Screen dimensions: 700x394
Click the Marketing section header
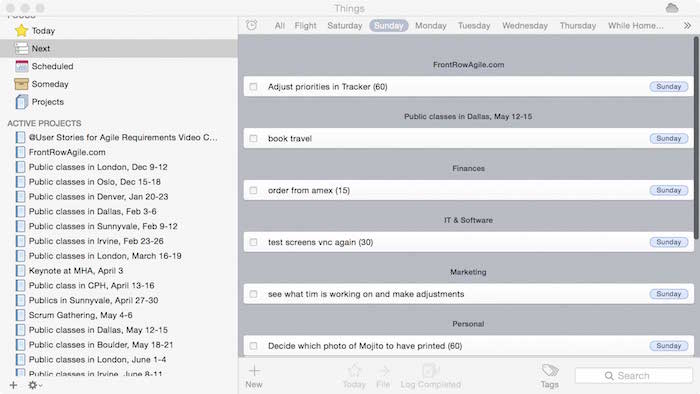[x=468, y=272]
